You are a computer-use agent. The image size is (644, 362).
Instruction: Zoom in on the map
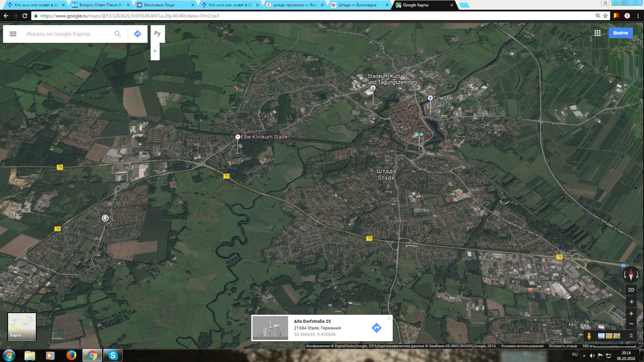click(x=631, y=313)
